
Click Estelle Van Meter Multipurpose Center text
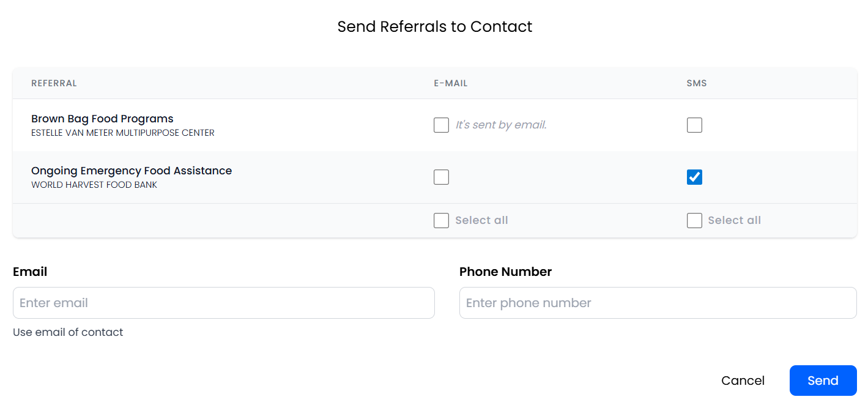[122, 133]
